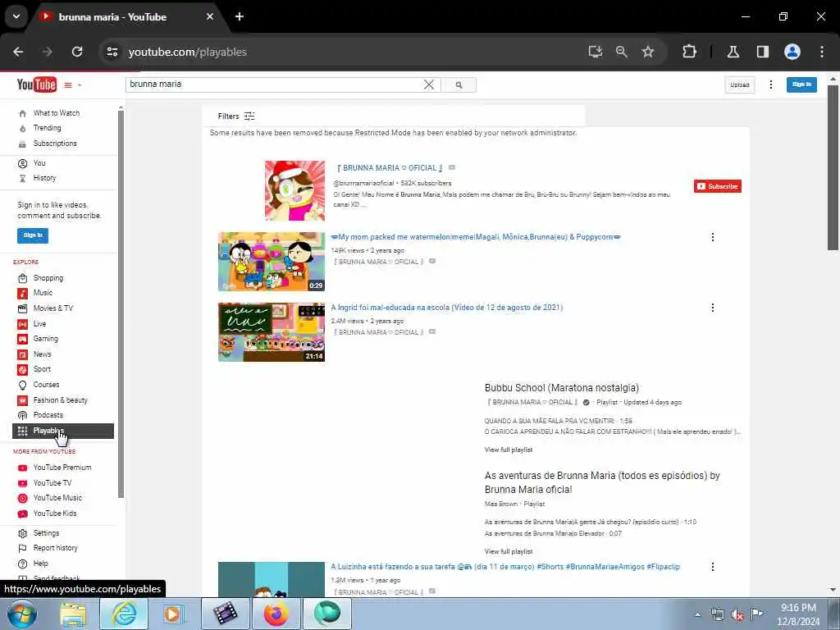The height and width of the screenshot is (630, 840).
Task: Open YouTube Music link
Action: (x=57, y=498)
